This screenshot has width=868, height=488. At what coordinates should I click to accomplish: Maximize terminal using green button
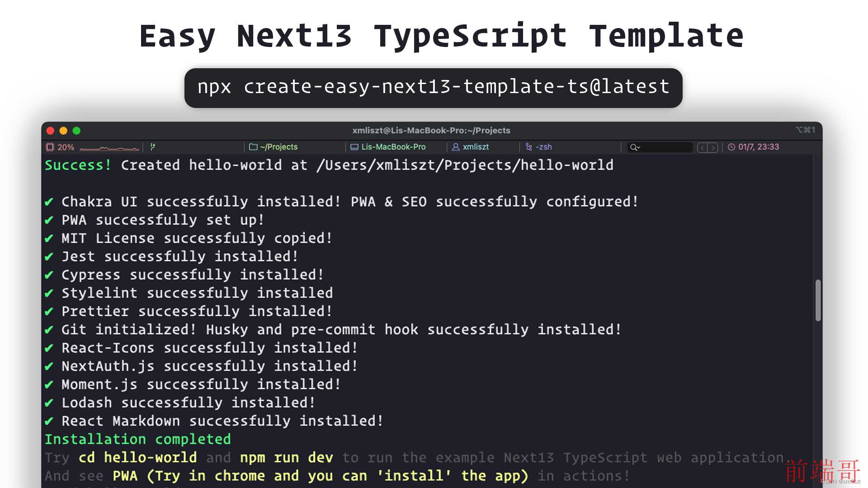[76, 131]
